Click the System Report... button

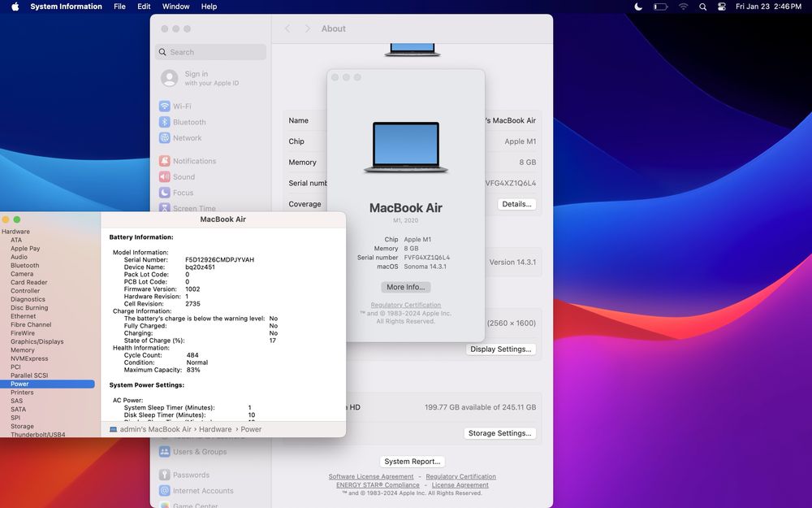coord(412,462)
